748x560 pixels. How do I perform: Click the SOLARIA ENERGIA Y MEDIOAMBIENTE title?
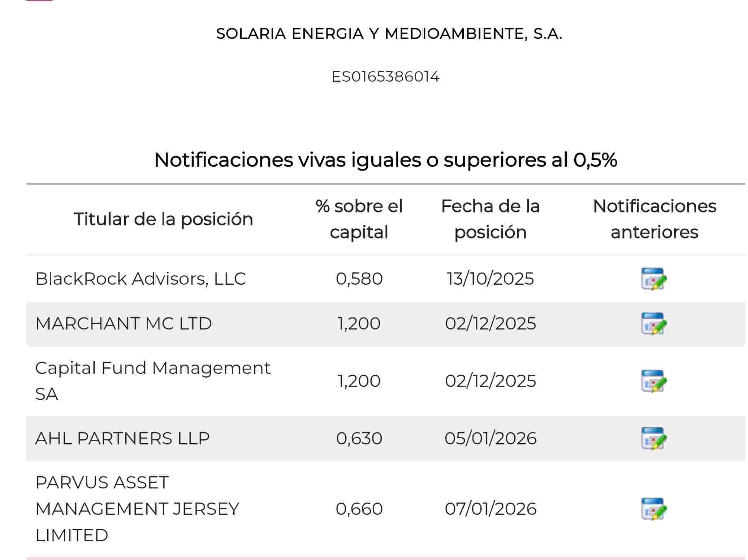pos(389,34)
